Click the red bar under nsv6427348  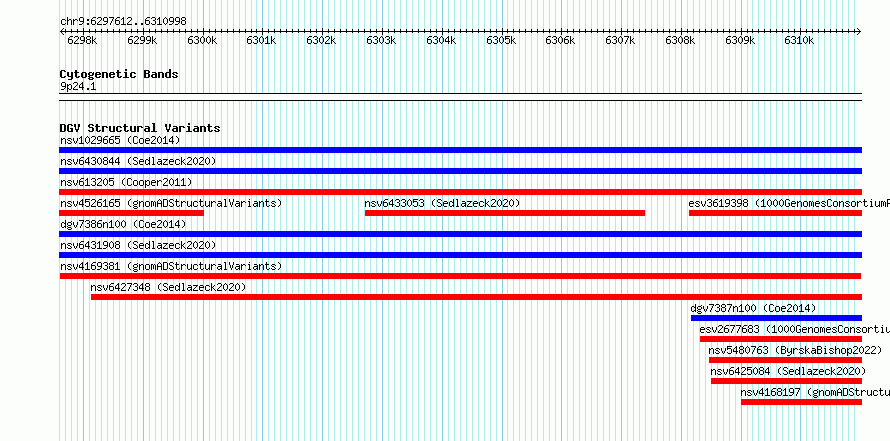coord(476,297)
